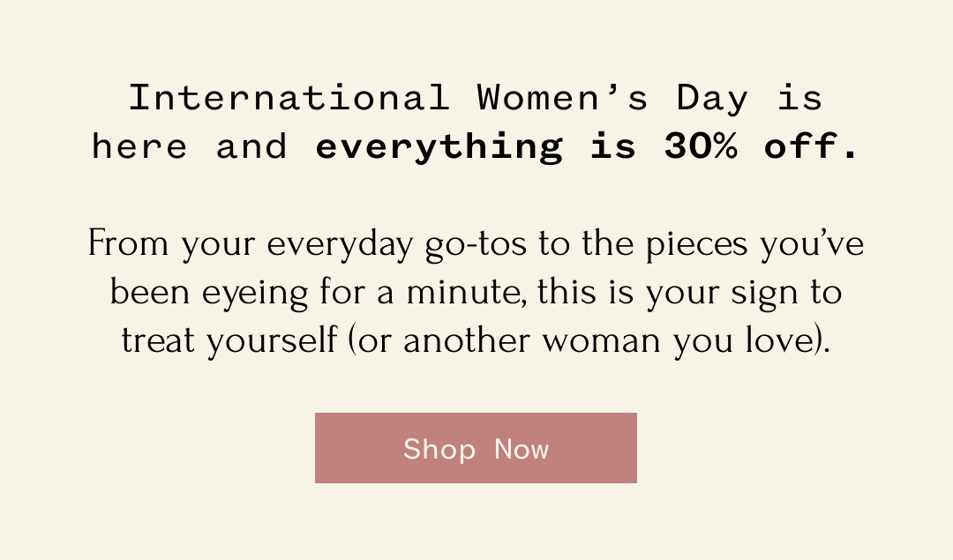The image size is (953, 560).
Task: Click the word 'From' starting the paragraph
Action: point(130,244)
